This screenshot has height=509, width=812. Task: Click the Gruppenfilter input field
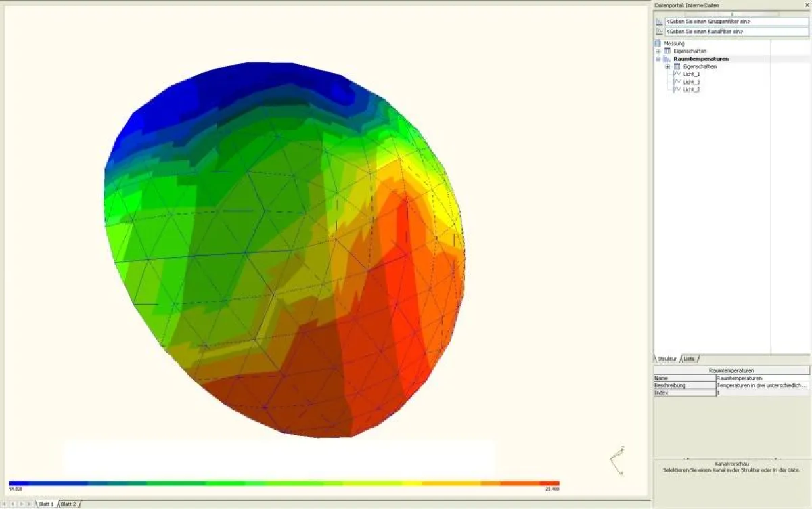click(x=736, y=22)
